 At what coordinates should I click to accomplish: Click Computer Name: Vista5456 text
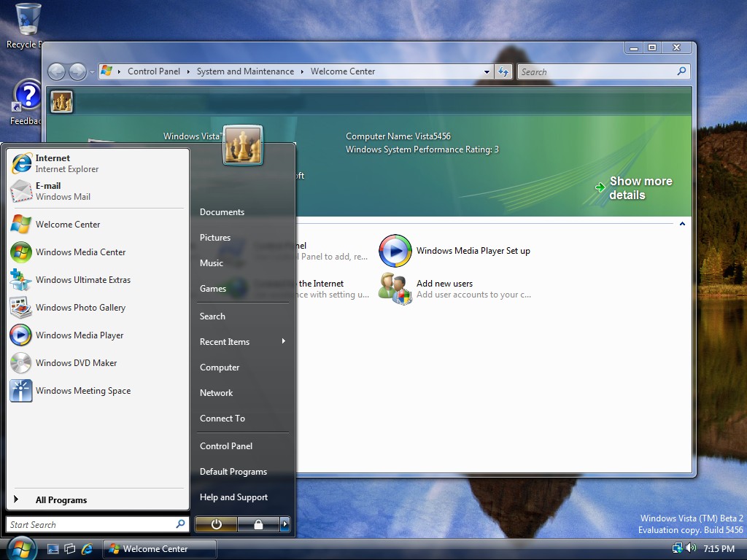(x=398, y=136)
